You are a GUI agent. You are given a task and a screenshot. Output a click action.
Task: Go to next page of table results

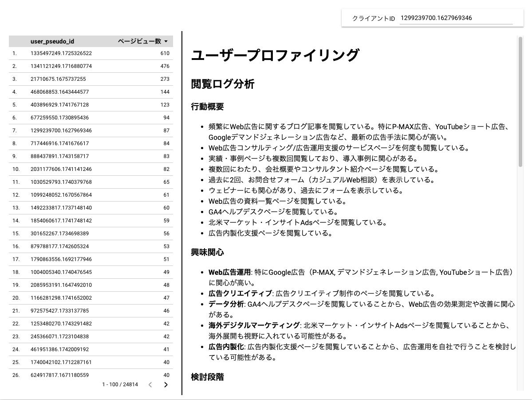(x=166, y=385)
